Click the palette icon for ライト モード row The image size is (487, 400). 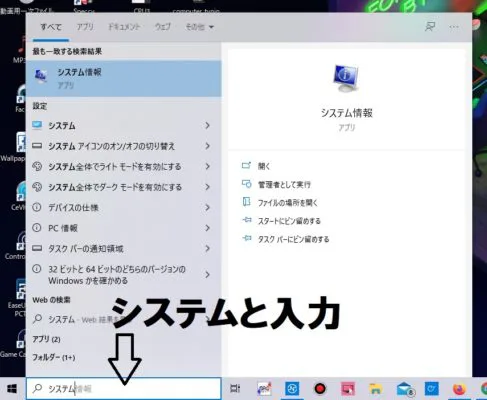tap(37, 166)
